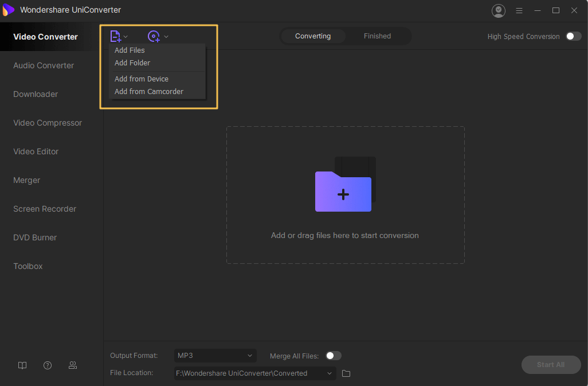This screenshot has width=588, height=386.
Task: Enable High Speed Conversion toggle
Action: (573, 36)
